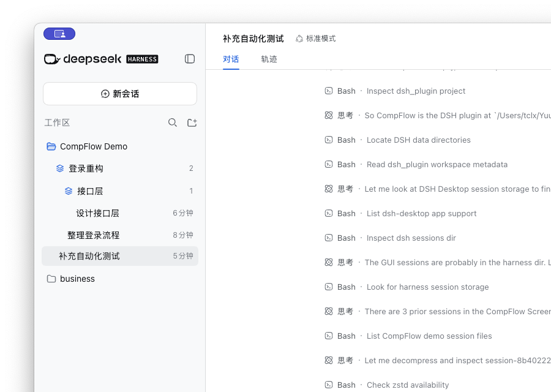This screenshot has width=551, height=392.
Task: Click the workspace search magnifier icon
Action: (x=173, y=123)
